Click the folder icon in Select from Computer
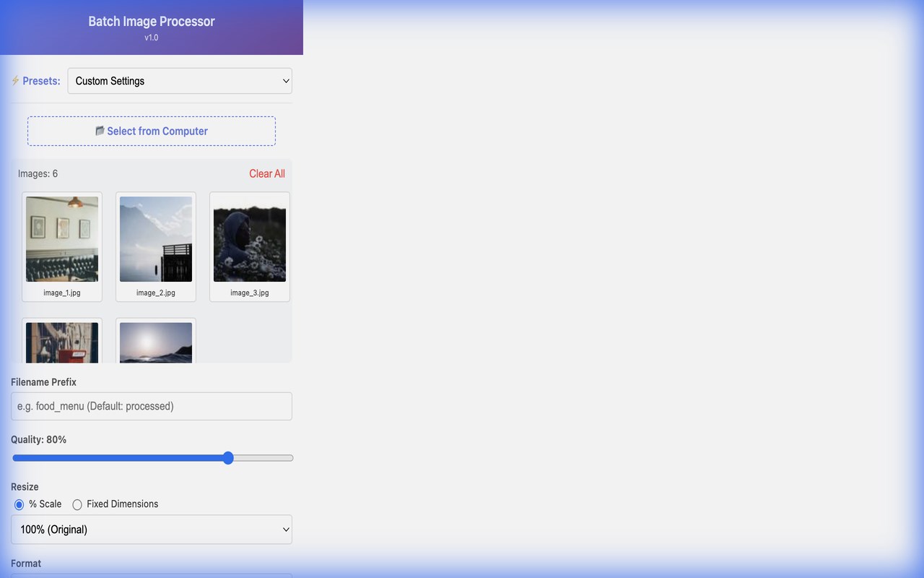This screenshot has width=924, height=578. pos(100,131)
